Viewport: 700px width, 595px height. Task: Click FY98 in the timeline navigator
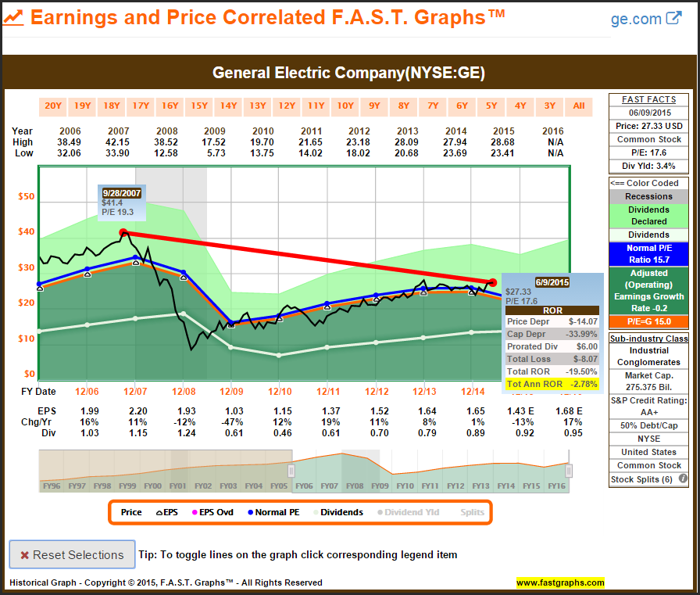[102, 486]
